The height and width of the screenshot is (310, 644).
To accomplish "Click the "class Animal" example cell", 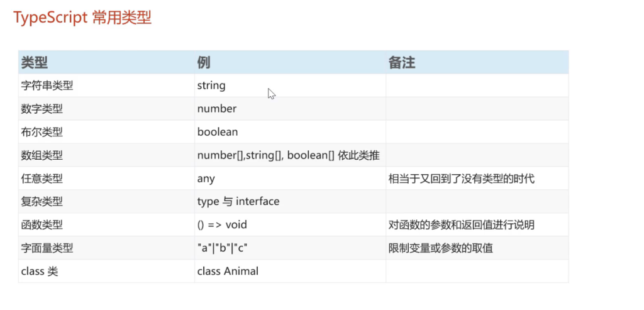I will [228, 272].
